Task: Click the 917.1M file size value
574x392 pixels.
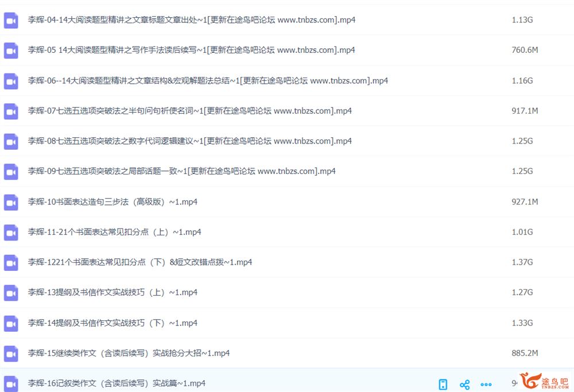Action: [525, 111]
